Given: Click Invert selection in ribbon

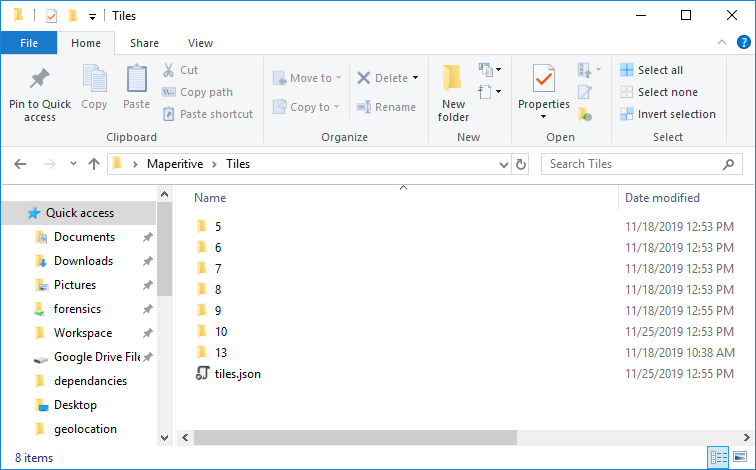Looking at the screenshot, I should (x=667, y=114).
